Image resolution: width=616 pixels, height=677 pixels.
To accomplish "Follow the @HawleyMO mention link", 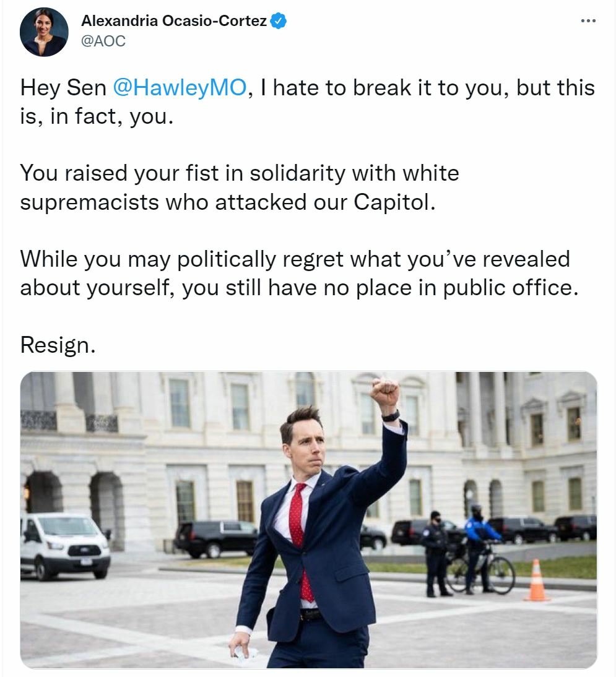I will point(180,88).
